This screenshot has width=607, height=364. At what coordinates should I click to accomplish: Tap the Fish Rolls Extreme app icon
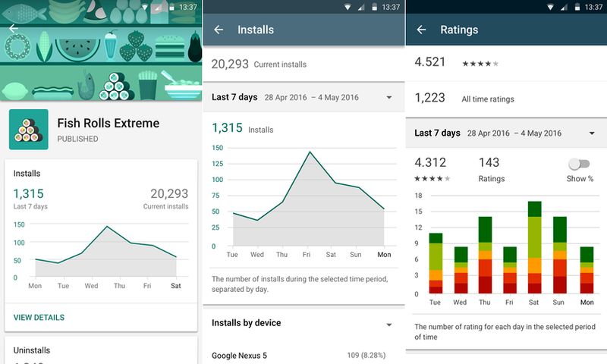click(29, 130)
